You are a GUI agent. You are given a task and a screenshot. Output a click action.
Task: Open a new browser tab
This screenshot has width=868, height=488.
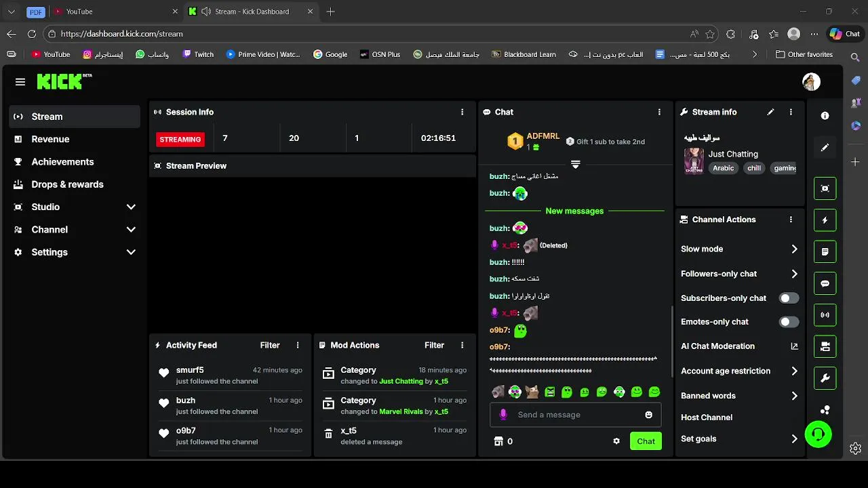(x=330, y=12)
